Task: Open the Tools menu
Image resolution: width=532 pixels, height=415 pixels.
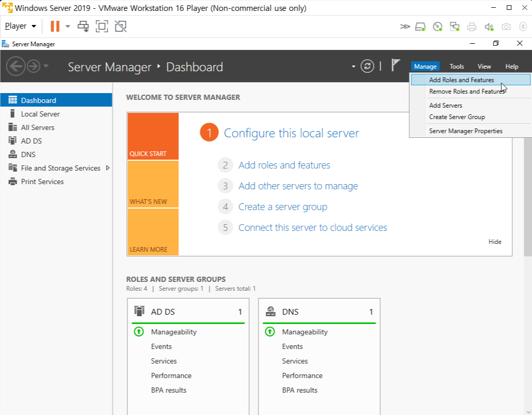Action: tap(457, 67)
